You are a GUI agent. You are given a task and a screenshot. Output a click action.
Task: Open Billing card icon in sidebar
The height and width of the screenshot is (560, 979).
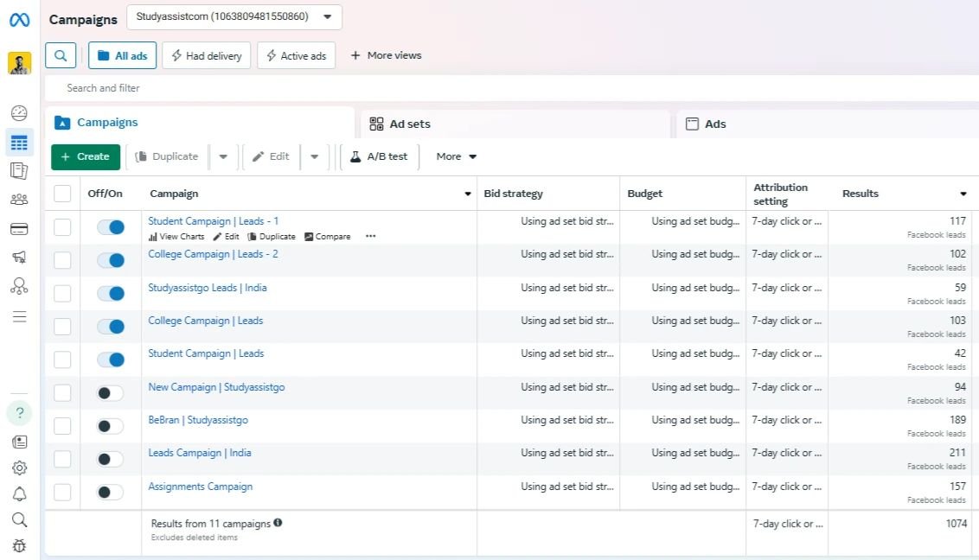point(19,229)
